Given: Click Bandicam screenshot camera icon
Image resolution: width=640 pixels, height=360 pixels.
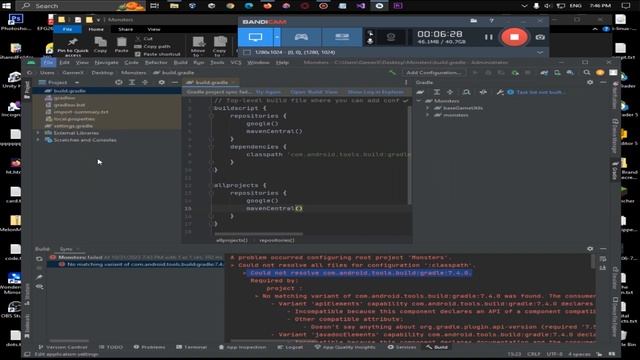Looking at the screenshot, I should pyautogui.click(x=540, y=37).
